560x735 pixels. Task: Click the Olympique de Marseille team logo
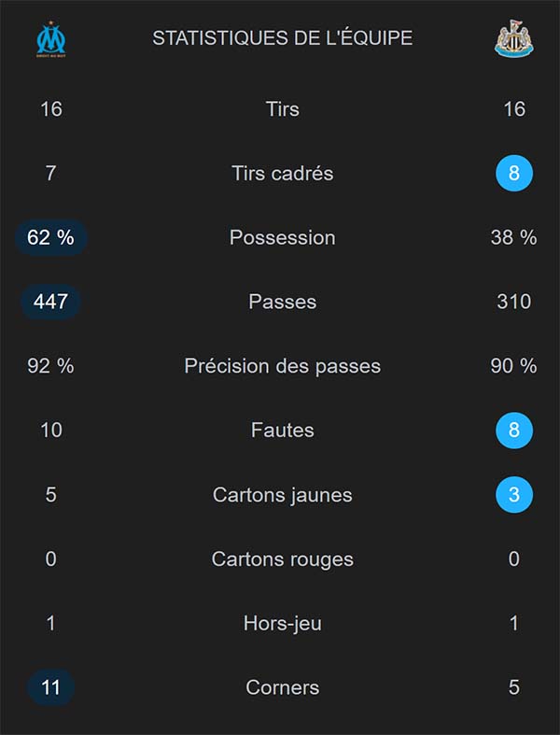point(51,39)
